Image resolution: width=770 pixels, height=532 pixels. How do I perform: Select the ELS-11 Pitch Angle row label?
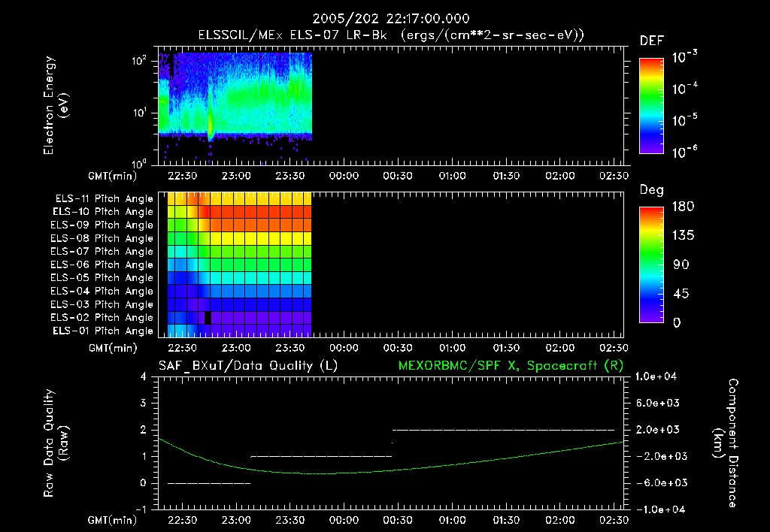pos(104,199)
